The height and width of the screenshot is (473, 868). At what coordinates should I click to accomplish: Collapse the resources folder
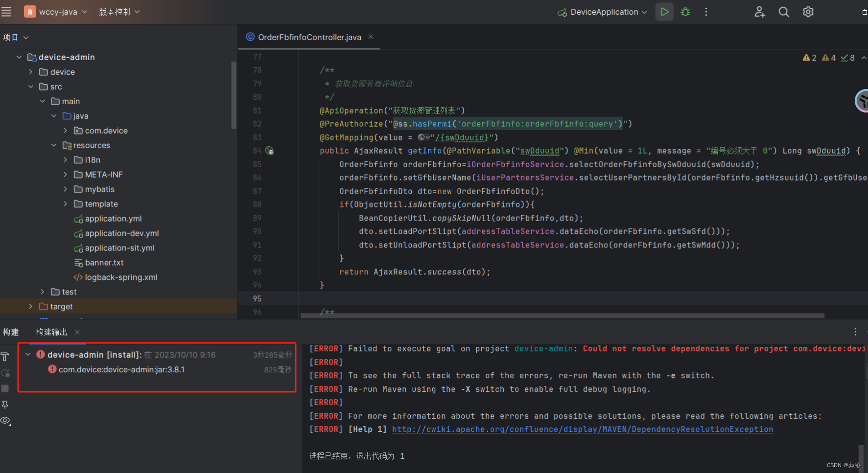pyautogui.click(x=54, y=145)
